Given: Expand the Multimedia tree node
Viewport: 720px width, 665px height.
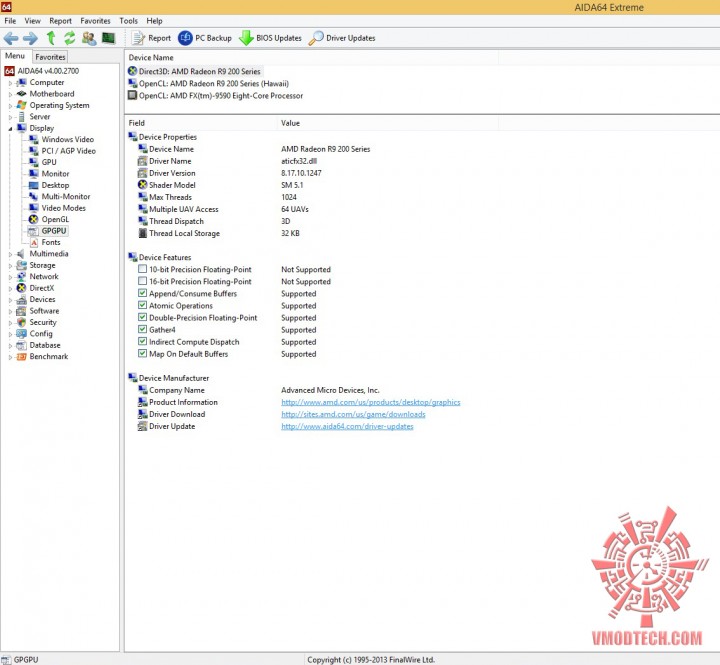Looking at the screenshot, I should tap(10, 254).
